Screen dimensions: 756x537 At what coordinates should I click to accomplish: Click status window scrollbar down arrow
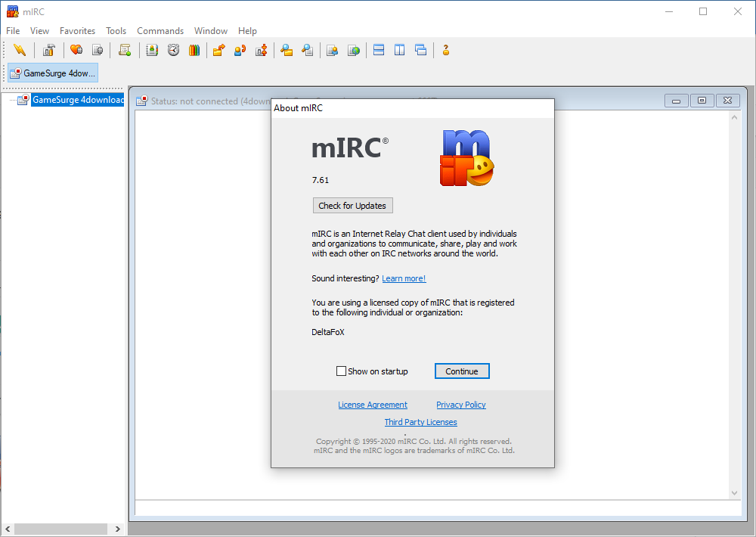734,493
